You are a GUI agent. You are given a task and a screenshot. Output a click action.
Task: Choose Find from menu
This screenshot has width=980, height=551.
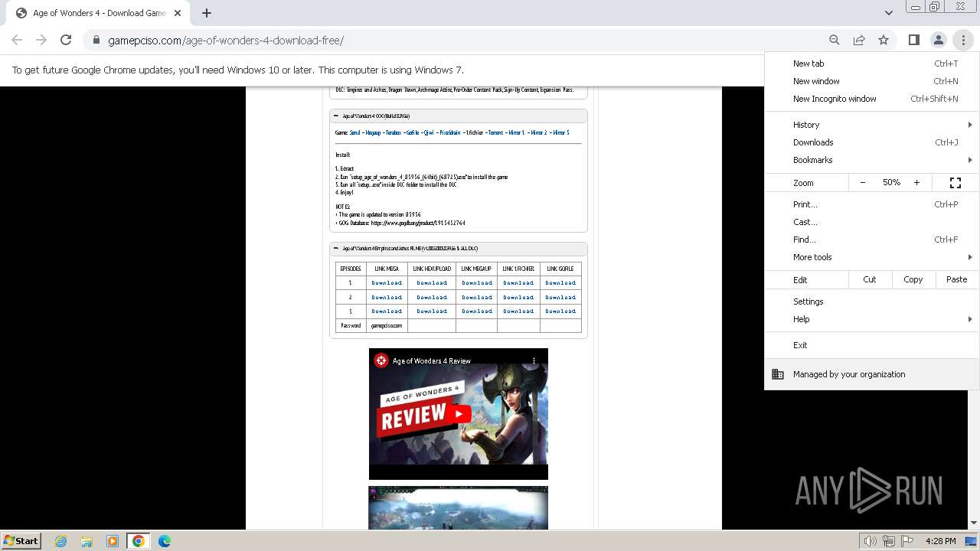(872, 240)
